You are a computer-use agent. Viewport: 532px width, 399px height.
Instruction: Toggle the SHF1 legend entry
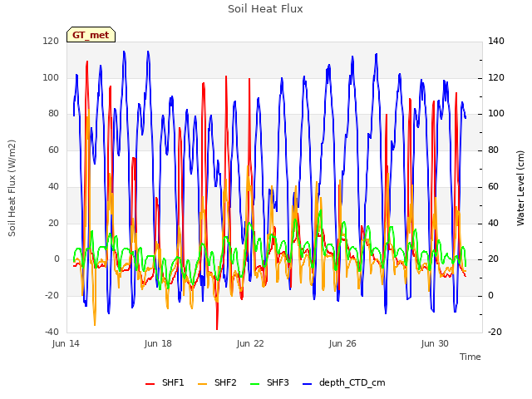(x=165, y=382)
